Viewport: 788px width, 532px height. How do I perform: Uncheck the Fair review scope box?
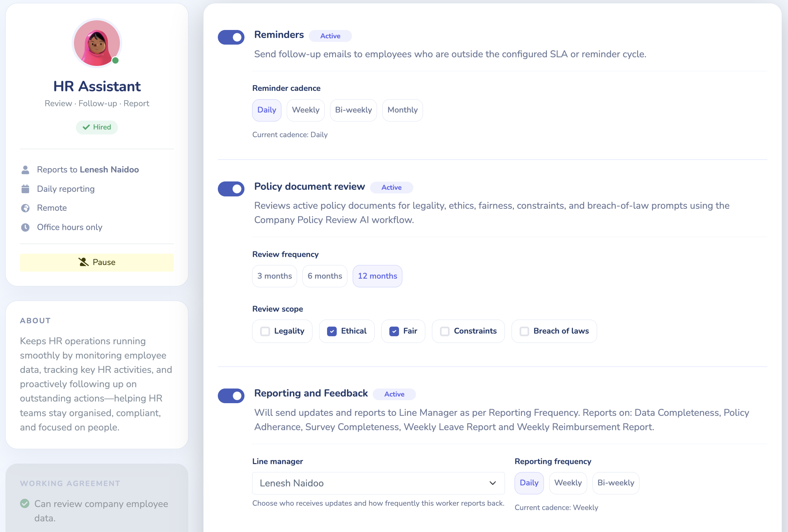(x=394, y=331)
